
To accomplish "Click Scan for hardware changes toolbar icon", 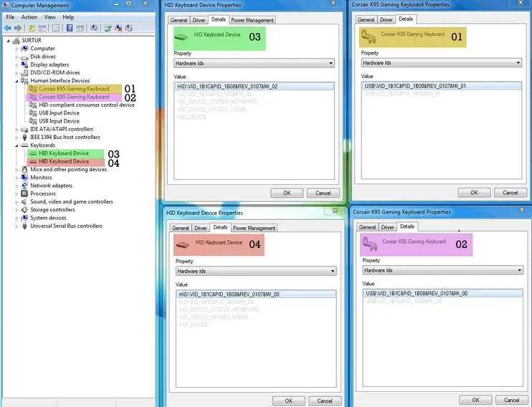I will coord(94,28).
